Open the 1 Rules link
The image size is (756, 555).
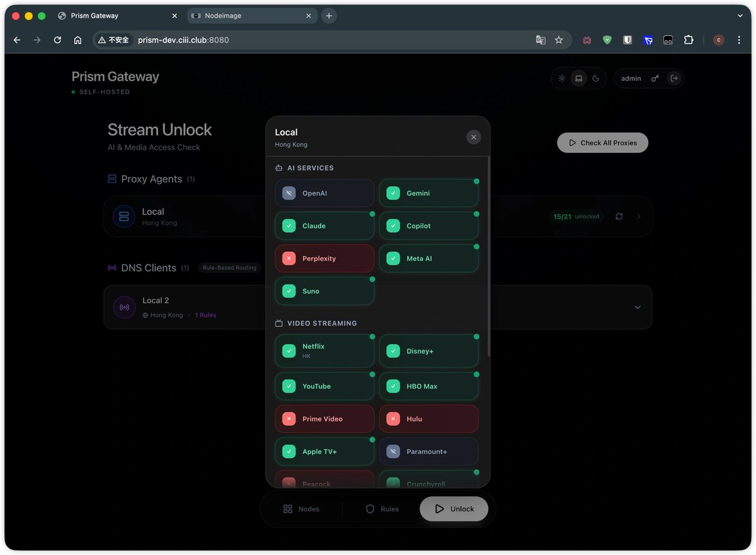pos(205,315)
